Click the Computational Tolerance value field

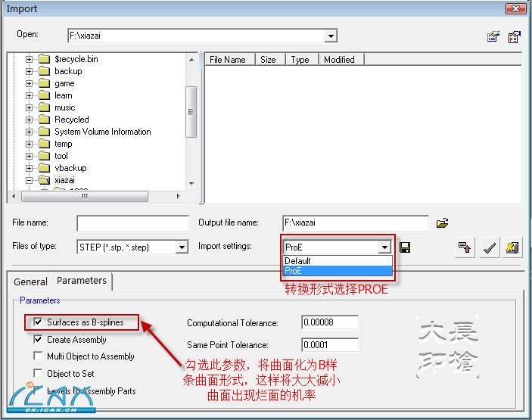tap(330, 322)
